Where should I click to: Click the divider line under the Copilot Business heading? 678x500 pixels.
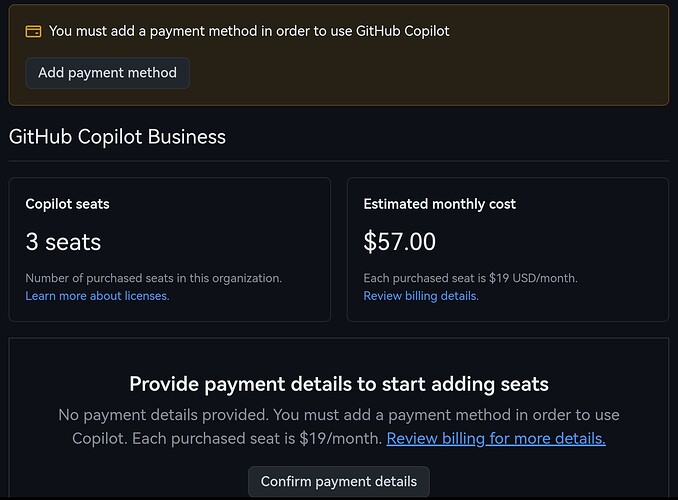339,161
